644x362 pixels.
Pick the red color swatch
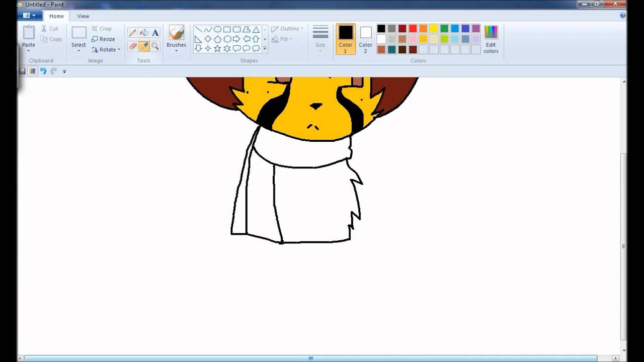click(x=413, y=29)
